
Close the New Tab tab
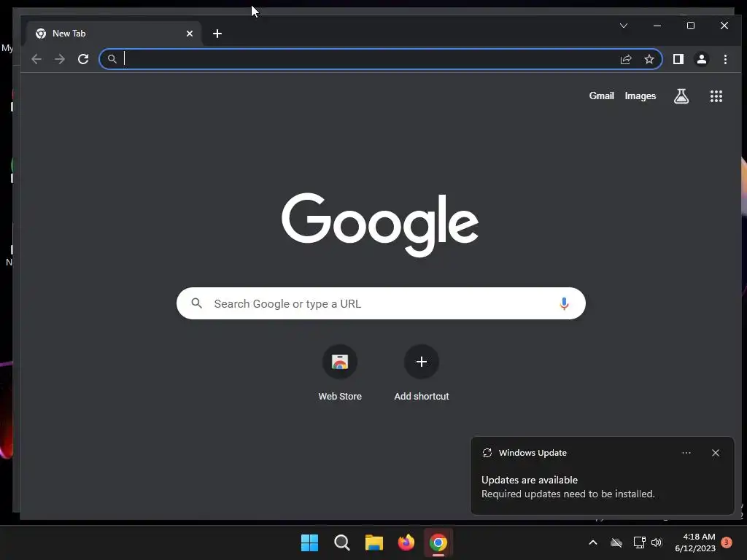pyautogui.click(x=190, y=34)
